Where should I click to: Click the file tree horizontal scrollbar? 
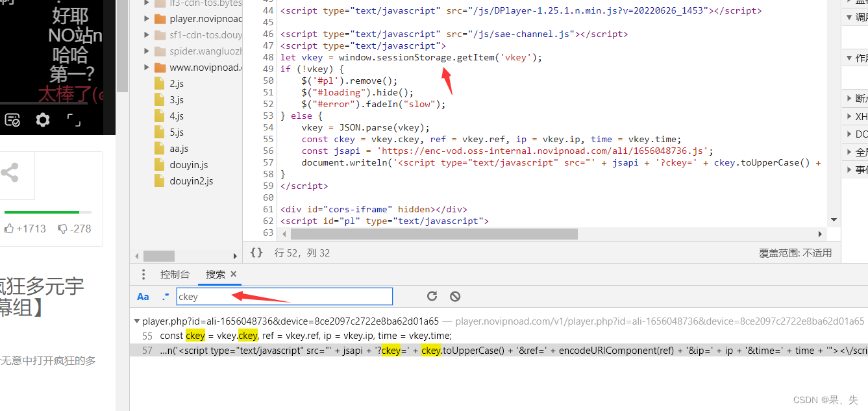159,256
